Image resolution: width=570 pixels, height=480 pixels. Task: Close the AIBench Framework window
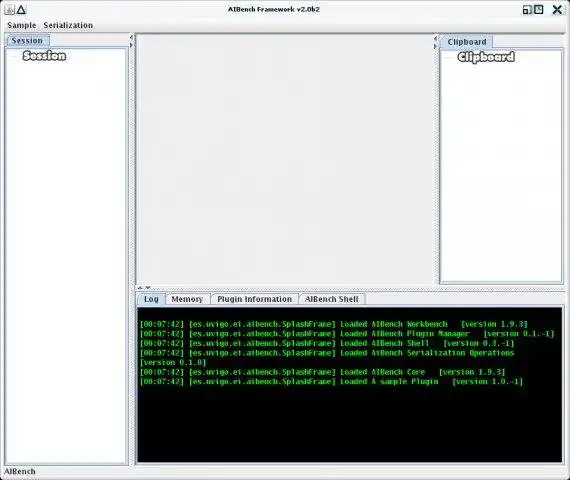(557, 10)
